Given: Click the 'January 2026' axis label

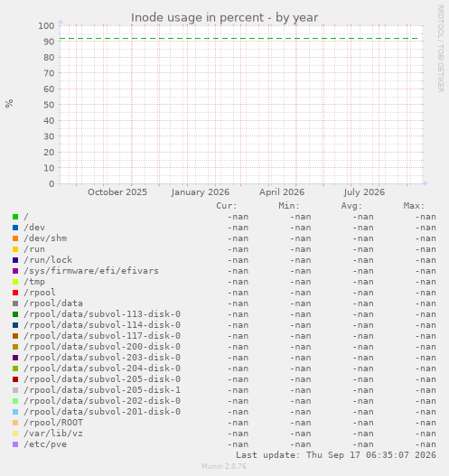Looking at the screenshot, I should coord(201,192).
